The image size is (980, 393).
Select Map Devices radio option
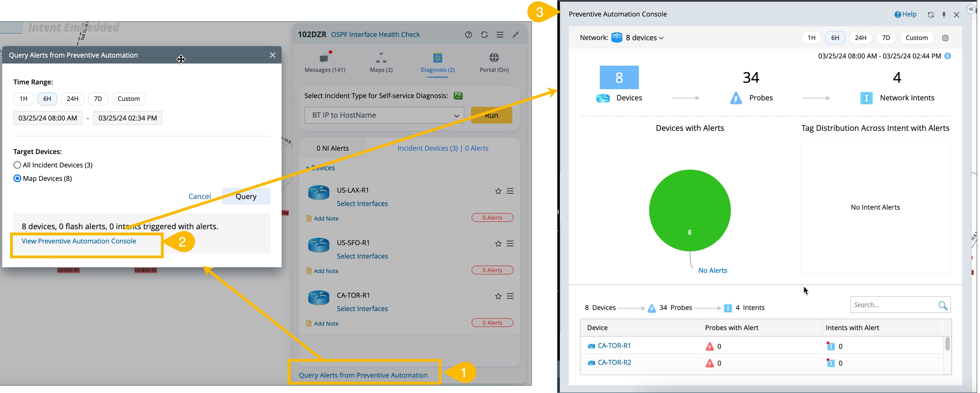coord(17,178)
